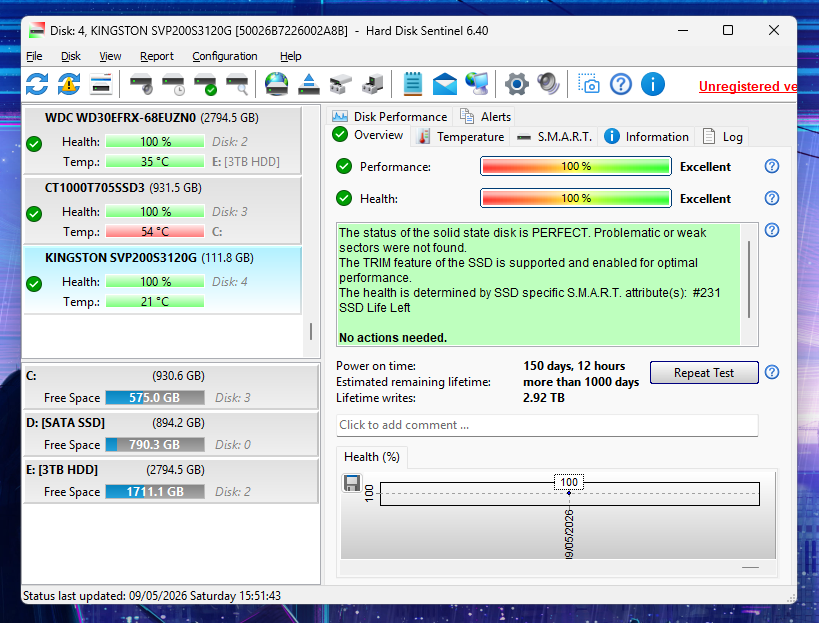Select the Health (%) graph tab
The image size is (819, 623).
[x=372, y=457]
